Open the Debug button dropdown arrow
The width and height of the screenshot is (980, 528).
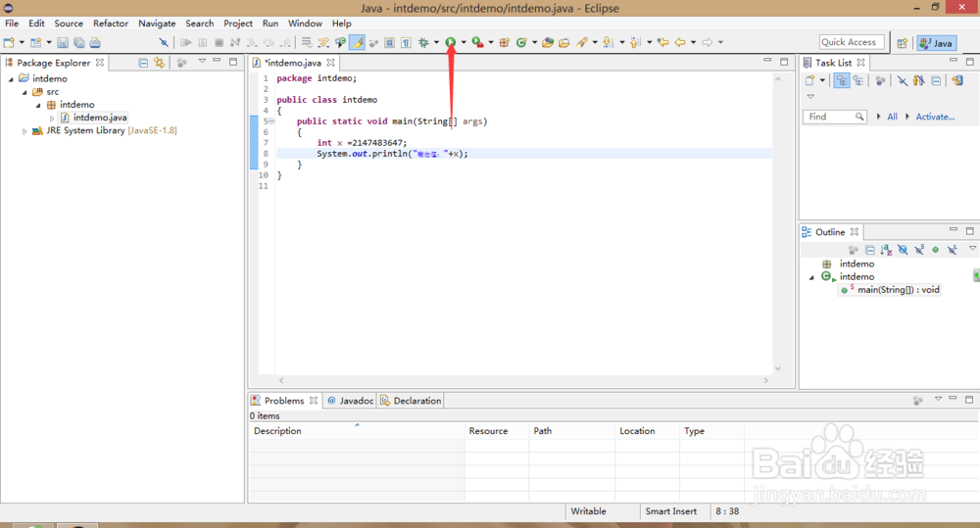coord(436,42)
